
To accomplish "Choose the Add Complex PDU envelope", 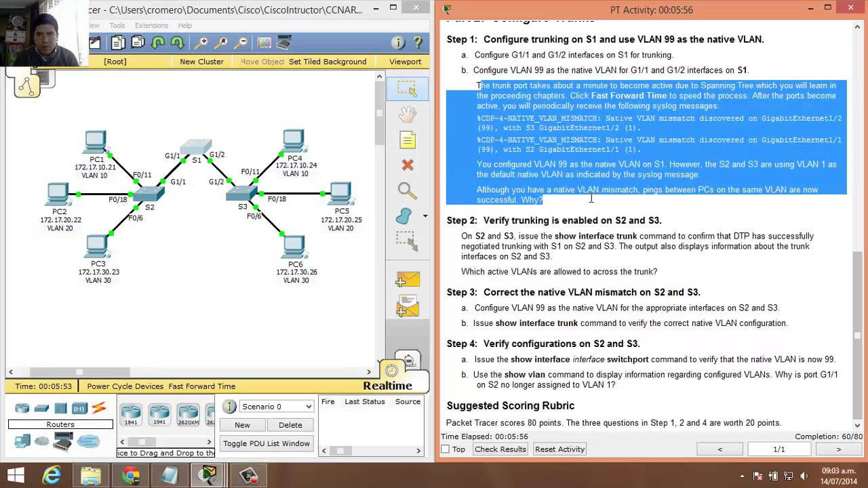I will 408,306.
